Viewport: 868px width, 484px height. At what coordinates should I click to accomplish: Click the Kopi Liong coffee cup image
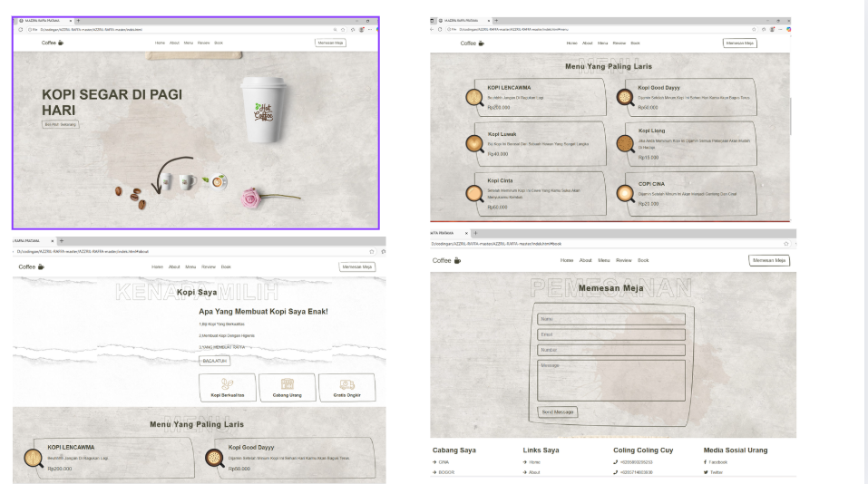pyautogui.click(x=624, y=144)
